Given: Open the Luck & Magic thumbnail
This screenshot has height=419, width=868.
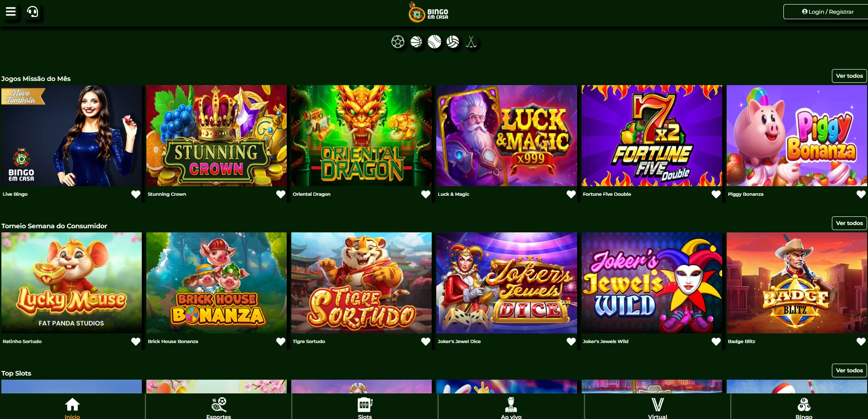Looking at the screenshot, I should click(x=507, y=135).
